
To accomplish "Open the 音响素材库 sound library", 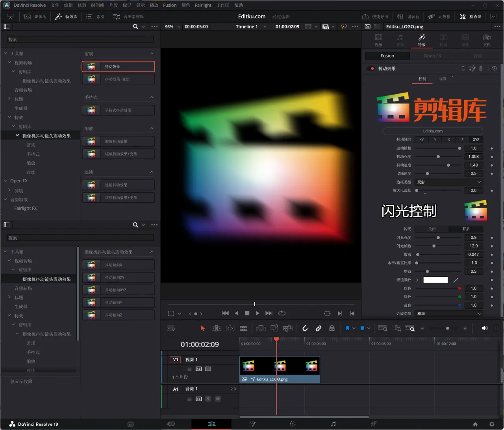I will pos(128,17).
